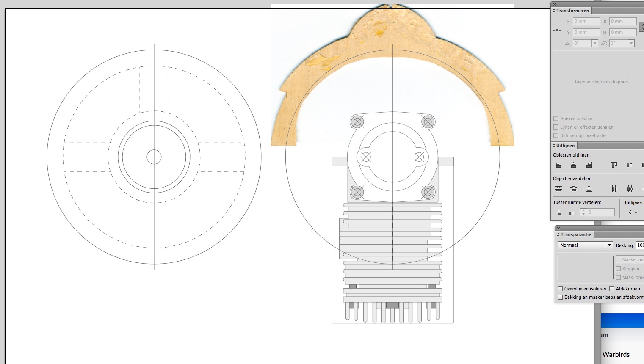Screen dimensions: 644x364
Task: Click the Masker maken button
Action: pyautogui.click(x=630, y=259)
